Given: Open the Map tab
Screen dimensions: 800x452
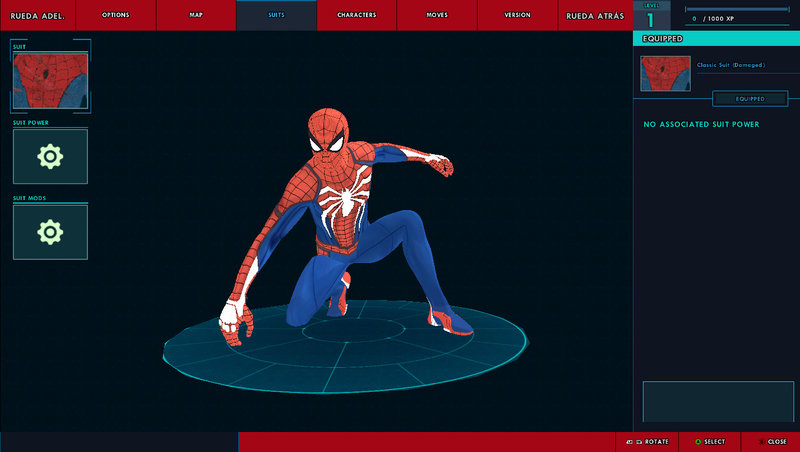Looking at the screenshot, I should [x=196, y=15].
